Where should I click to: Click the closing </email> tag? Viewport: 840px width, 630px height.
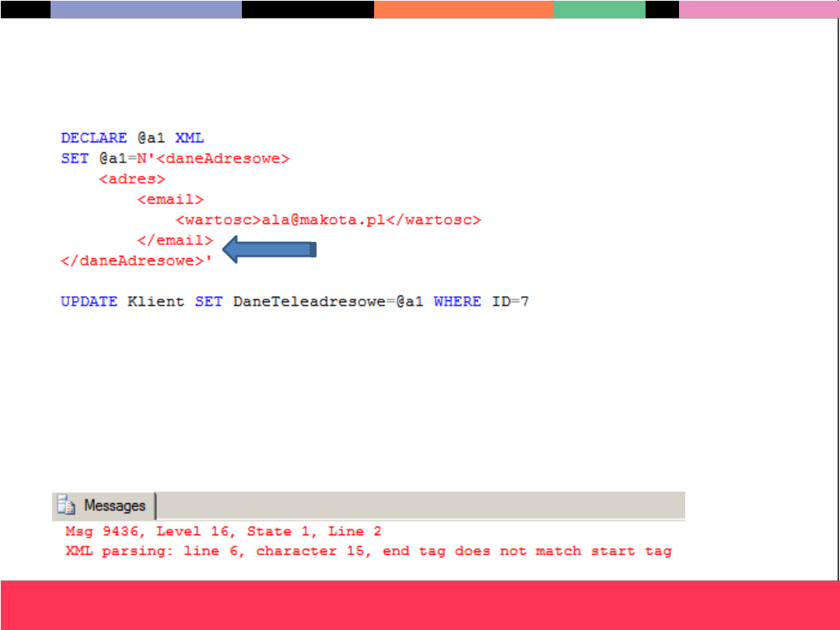pos(175,241)
